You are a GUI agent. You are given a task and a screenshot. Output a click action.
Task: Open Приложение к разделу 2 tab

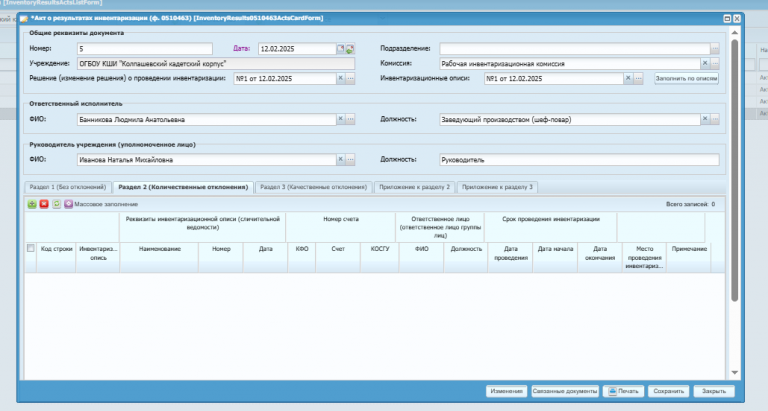(x=414, y=187)
